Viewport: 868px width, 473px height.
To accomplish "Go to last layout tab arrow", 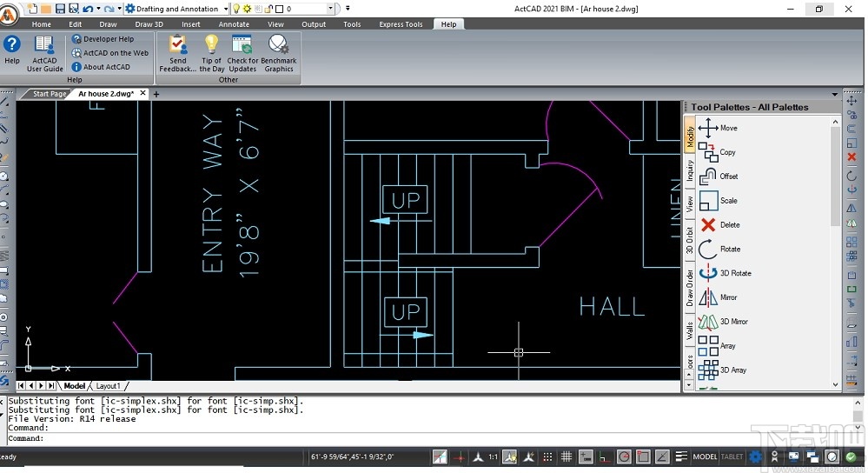I will click(x=51, y=385).
